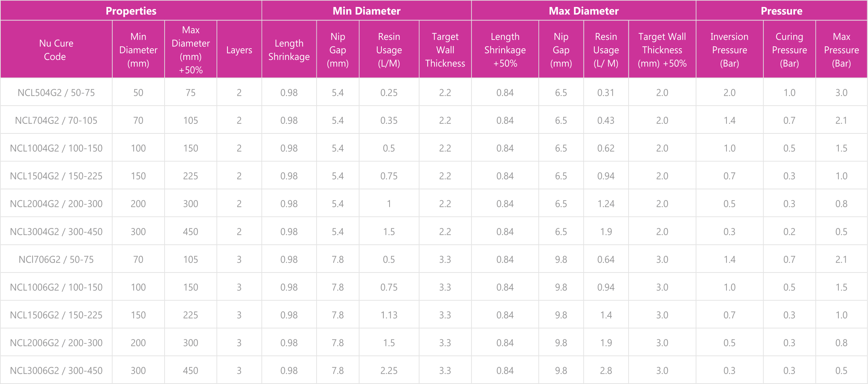
Task: Click the Properties header cell
Action: pos(131,11)
